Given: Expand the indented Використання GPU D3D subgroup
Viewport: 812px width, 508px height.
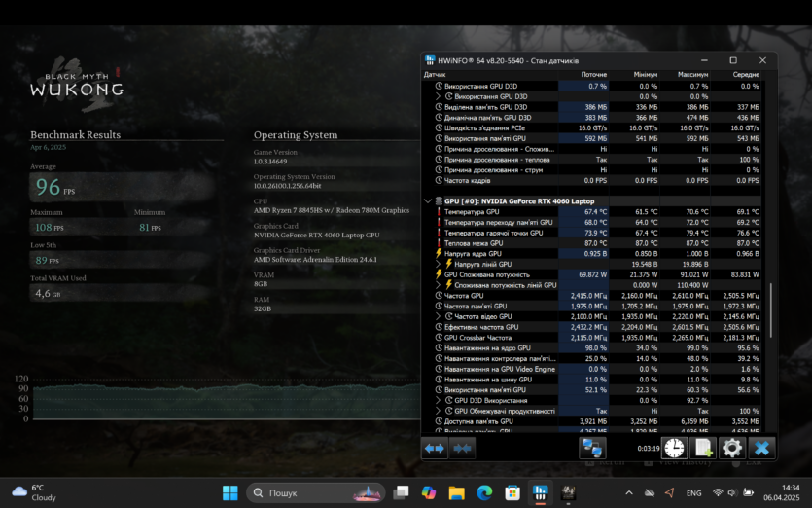Looking at the screenshot, I should pyautogui.click(x=439, y=96).
